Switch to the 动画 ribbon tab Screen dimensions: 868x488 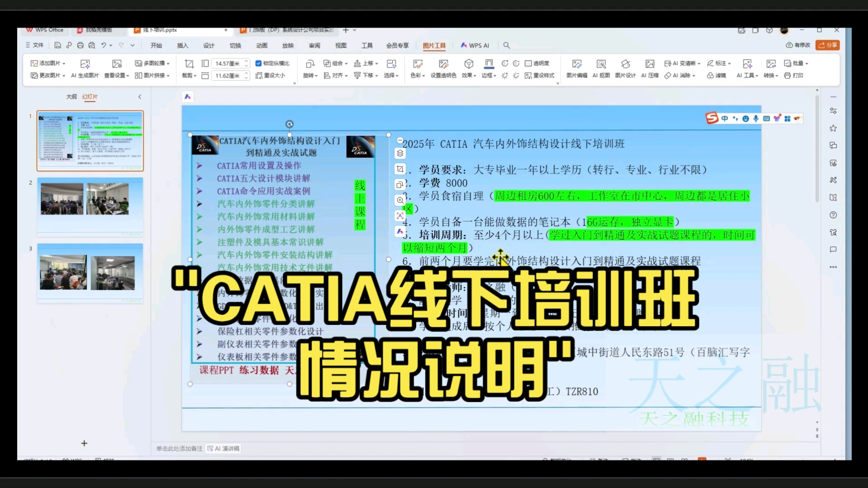pyautogui.click(x=262, y=45)
